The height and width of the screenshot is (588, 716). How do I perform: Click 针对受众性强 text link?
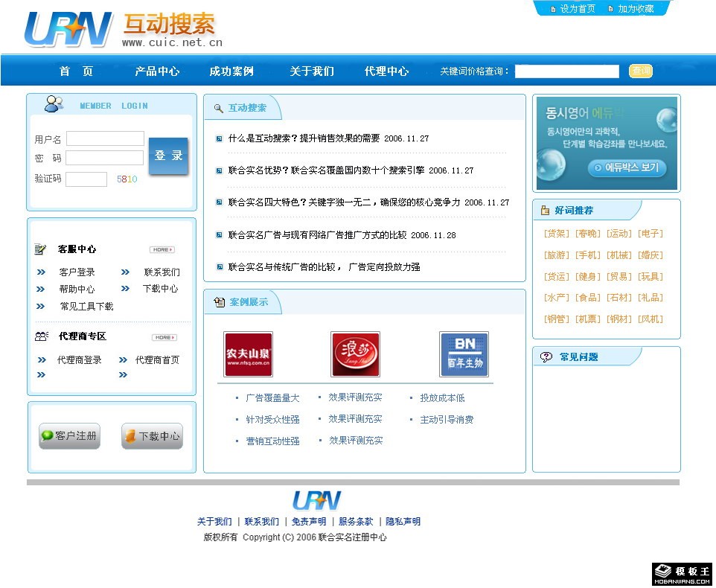tap(272, 420)
